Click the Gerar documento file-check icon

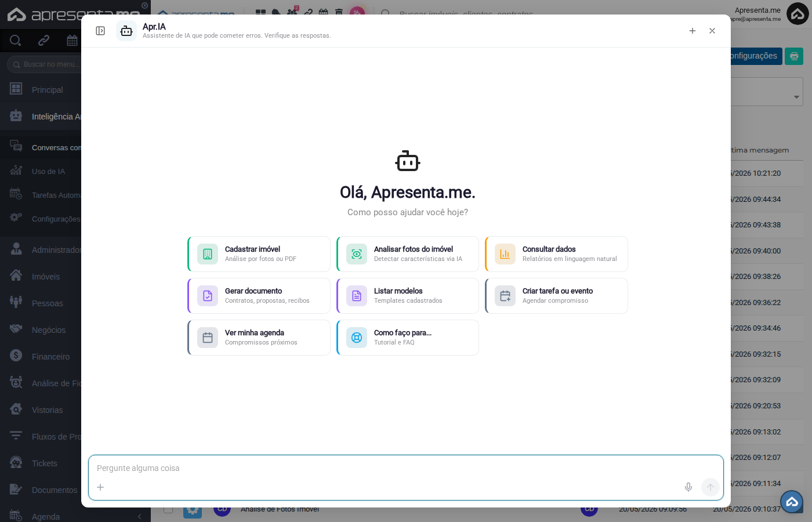(208, 296)
